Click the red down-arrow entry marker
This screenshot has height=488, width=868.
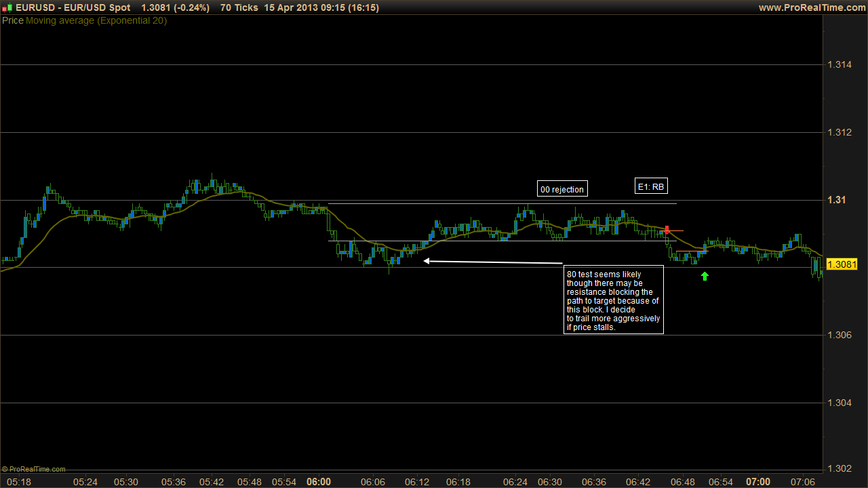(x=667, y=230)
